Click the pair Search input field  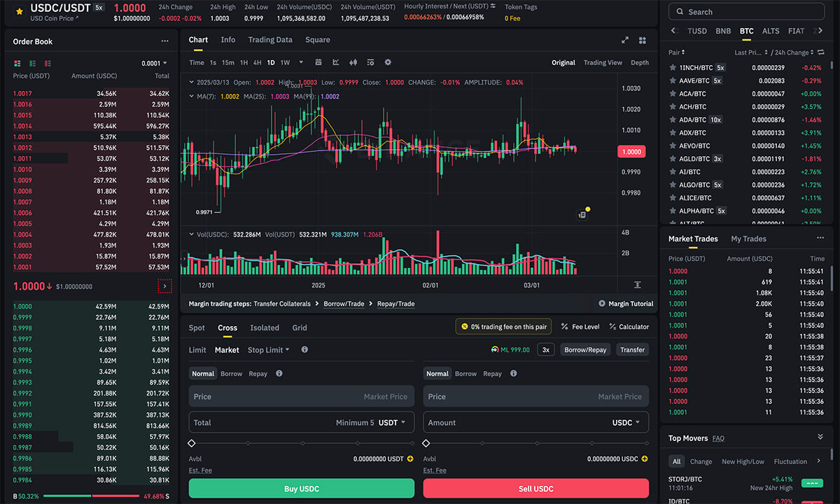(745, 12)
